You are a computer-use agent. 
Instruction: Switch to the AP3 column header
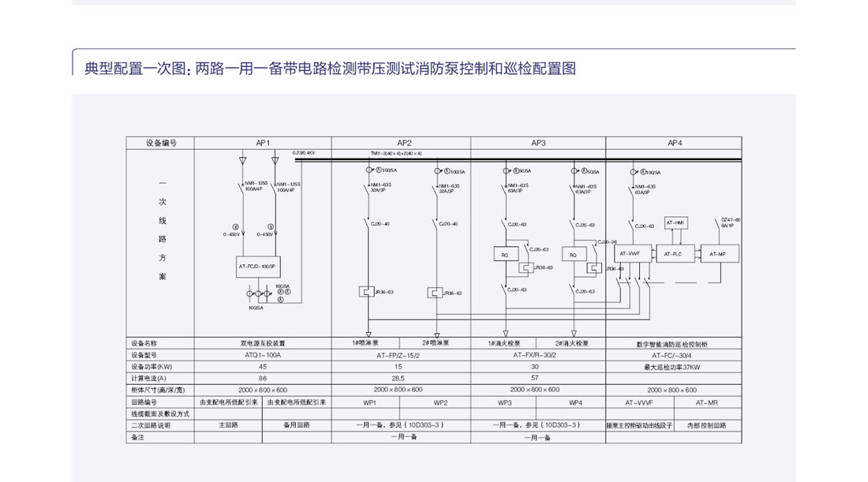point(537,143)
